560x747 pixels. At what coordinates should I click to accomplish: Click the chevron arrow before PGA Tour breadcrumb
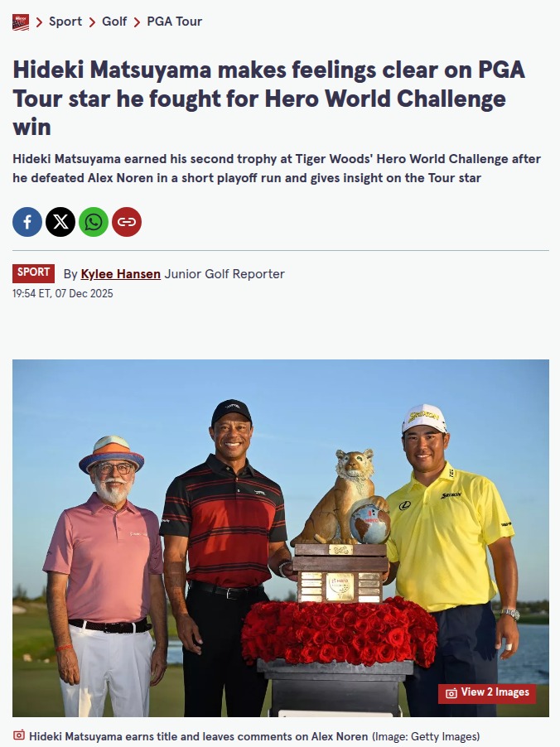137,22
